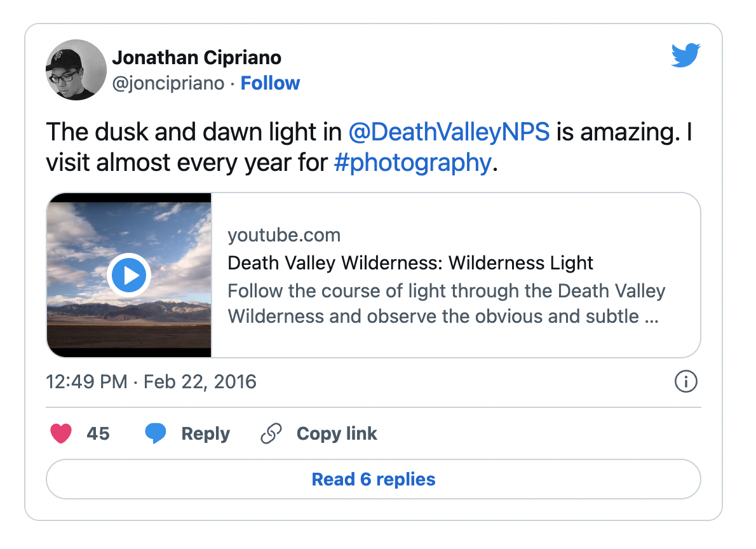
Task: Like the tweet with the heart icon
Action: tap(61, 434)
